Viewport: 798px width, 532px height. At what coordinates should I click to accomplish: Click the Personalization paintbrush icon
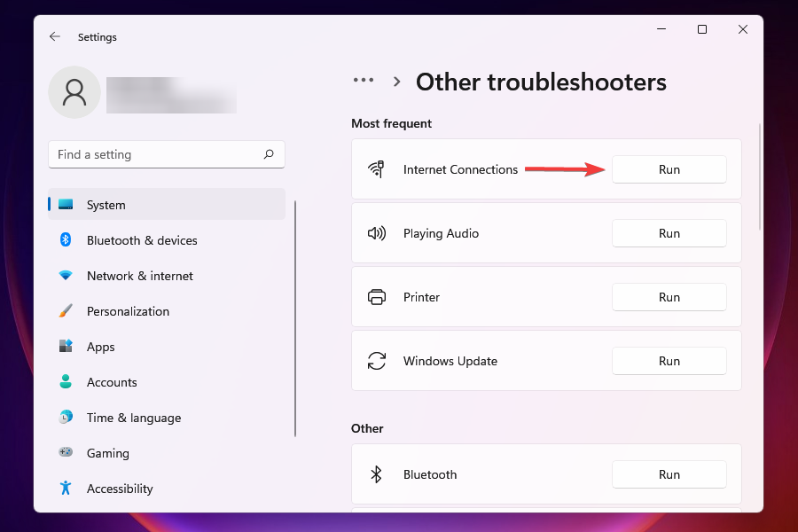(x=66, y=310)
